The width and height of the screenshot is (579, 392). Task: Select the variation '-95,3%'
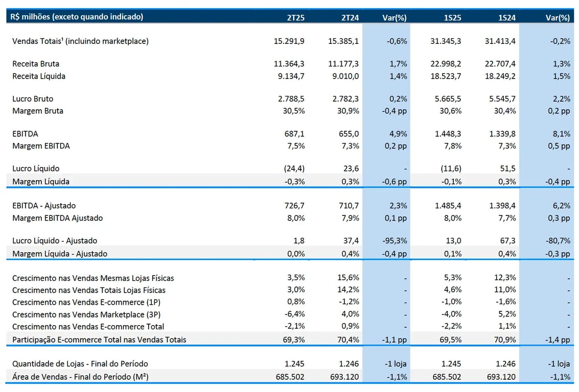point(395,241)
